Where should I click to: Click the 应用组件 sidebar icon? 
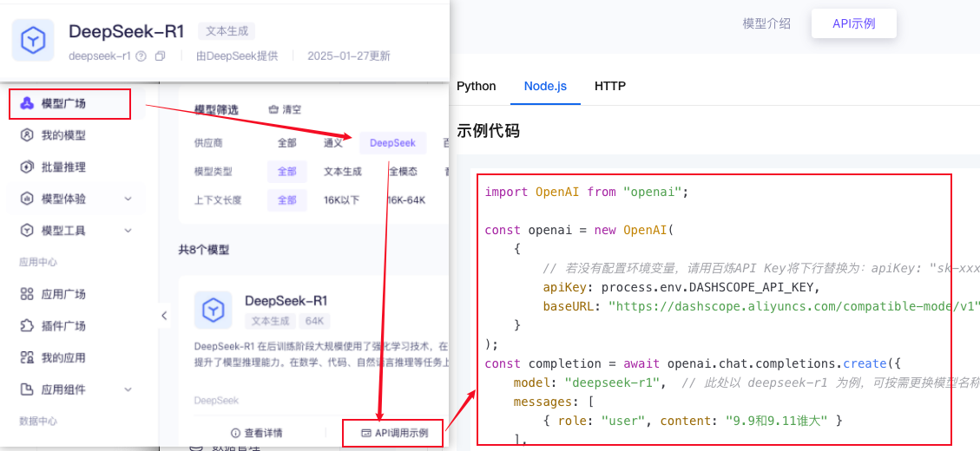point(26,389)
